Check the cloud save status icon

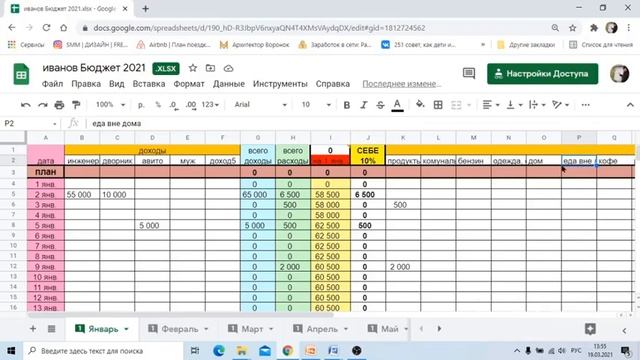coord(228,68)
